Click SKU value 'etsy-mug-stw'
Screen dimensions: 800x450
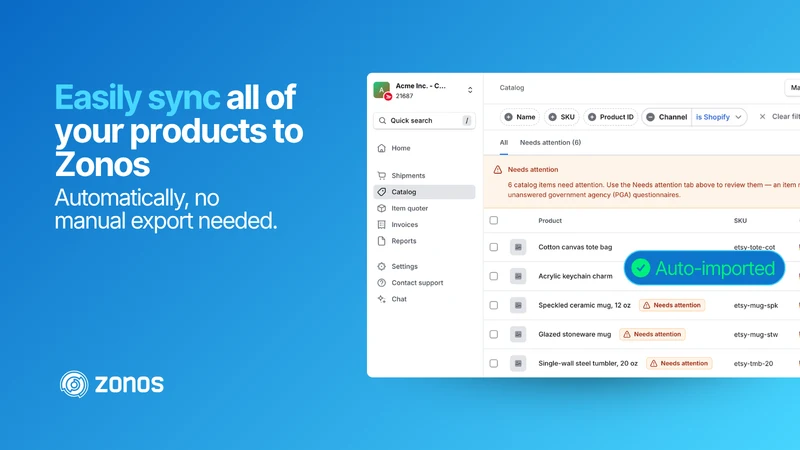[x=756, y=334]
